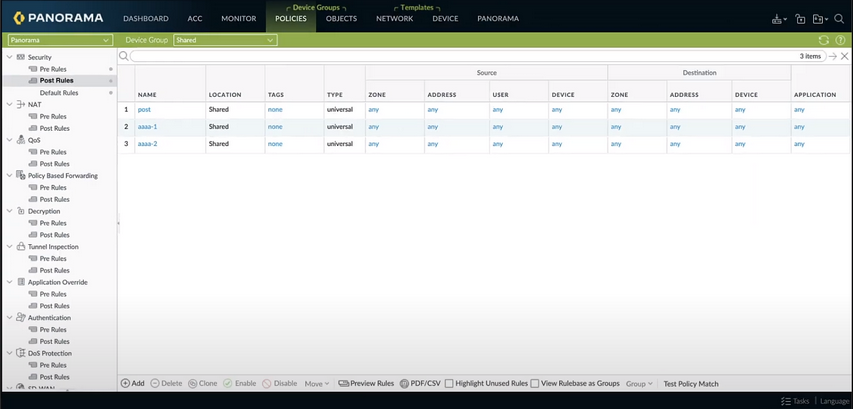Collapse the Decryption tree node
This screenshot has height=409, width=853.
tap(10, 211)
